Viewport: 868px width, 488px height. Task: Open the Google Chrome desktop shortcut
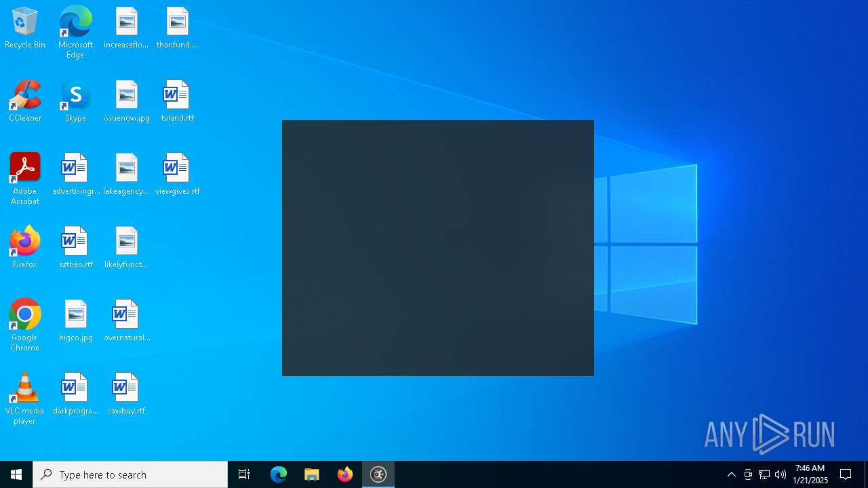pos(25,325)
